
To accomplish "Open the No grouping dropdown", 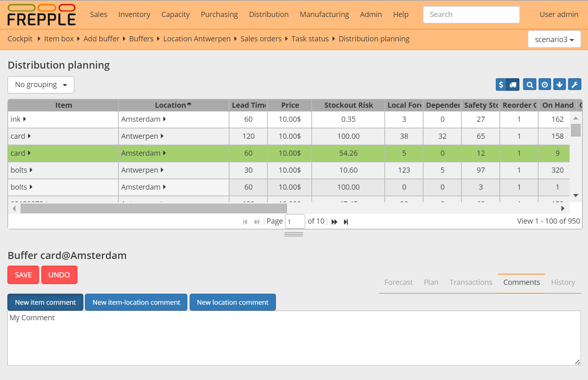I will coord(41,85).
